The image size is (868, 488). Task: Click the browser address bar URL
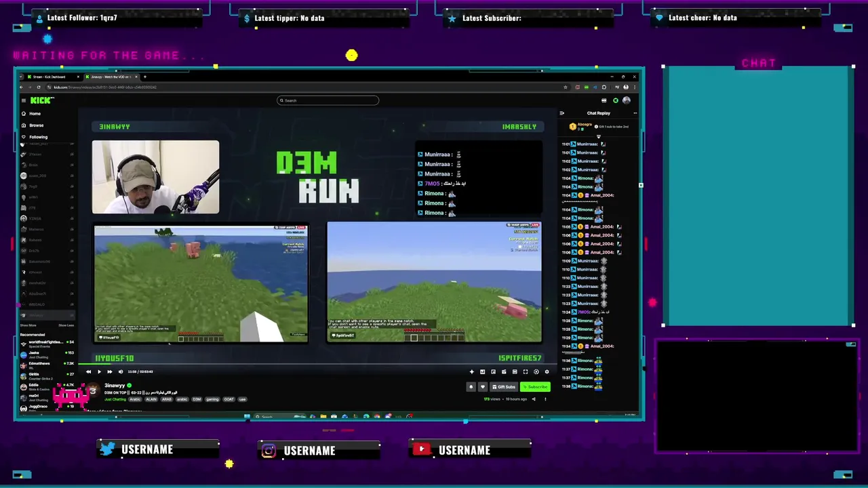[105, 87]
